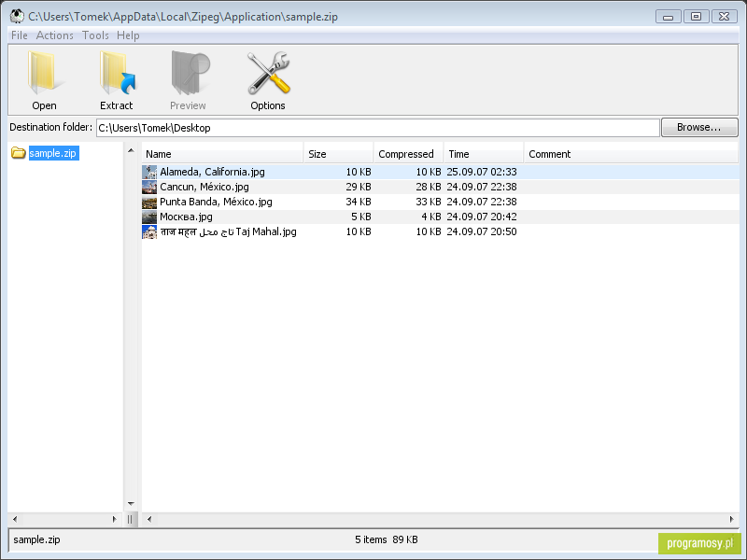Click the thumbnail icon of Alameda, California.jpg
Screen dimensions: 747x560
click(149, 172)
